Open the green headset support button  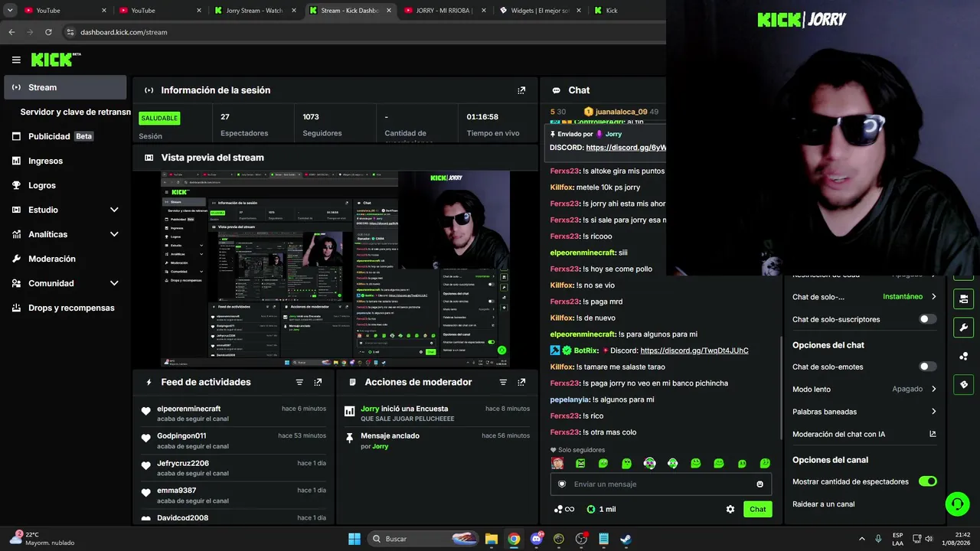[x=957, y=504]
